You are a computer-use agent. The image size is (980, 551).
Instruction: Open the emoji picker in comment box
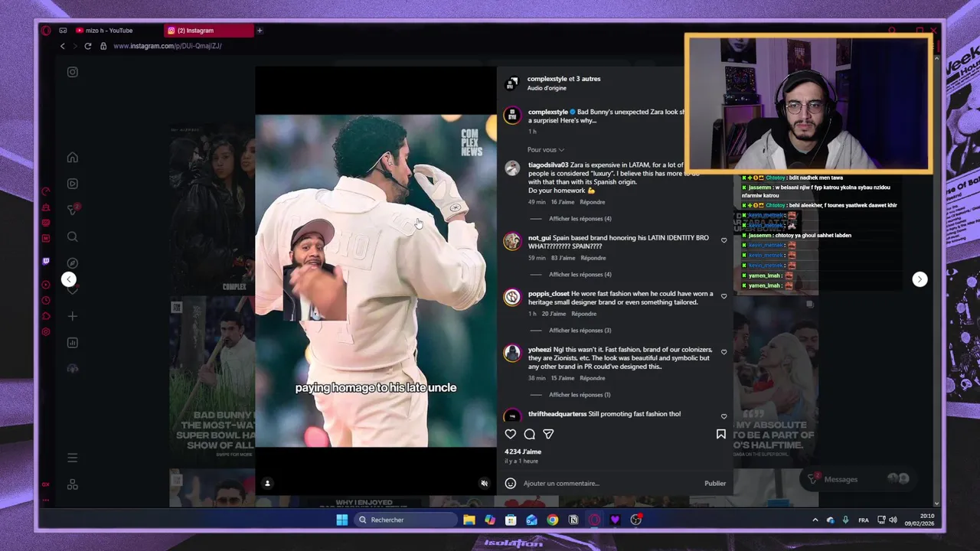click(511, 483)
